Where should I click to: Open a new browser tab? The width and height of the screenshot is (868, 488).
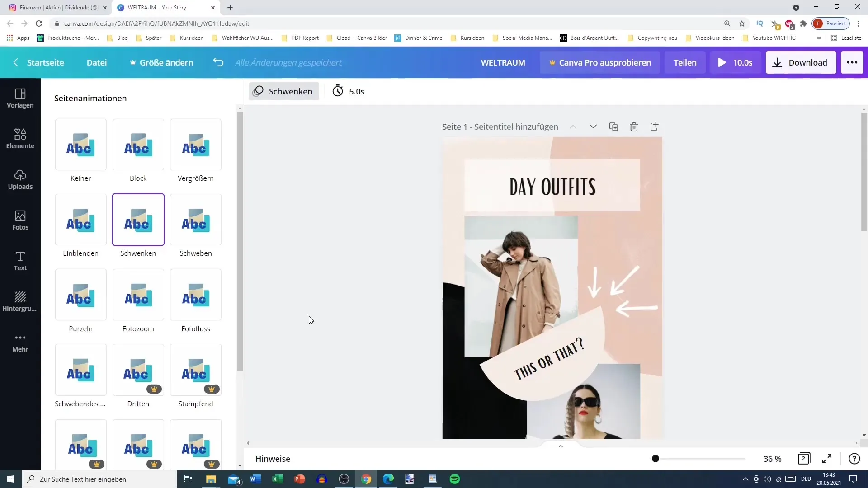pyautogui.click(x=230, y=8)
